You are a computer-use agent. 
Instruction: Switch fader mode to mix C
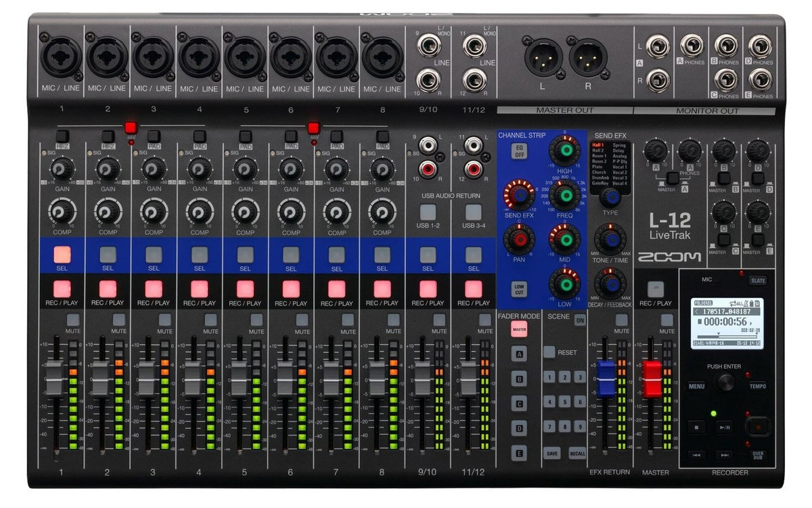coord(519,404)
